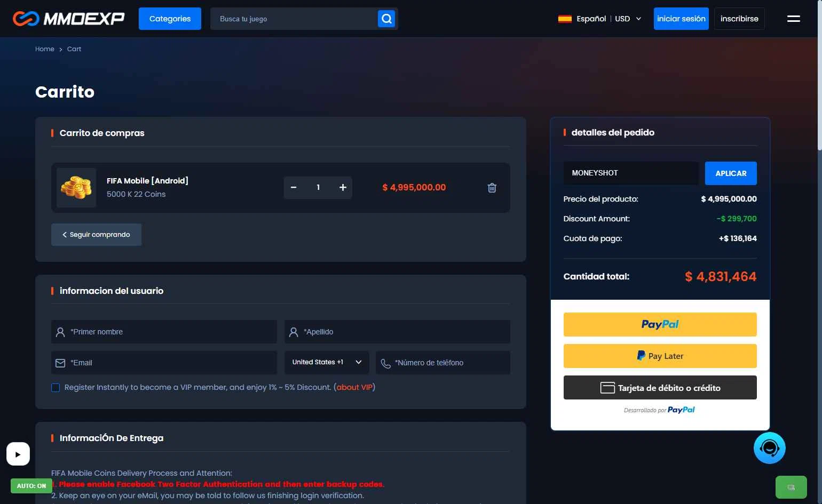This screenshot has height=504, width=822.
Task: Click the Cuota de pago +$ 136,164 value
Action: coord(738,238)
